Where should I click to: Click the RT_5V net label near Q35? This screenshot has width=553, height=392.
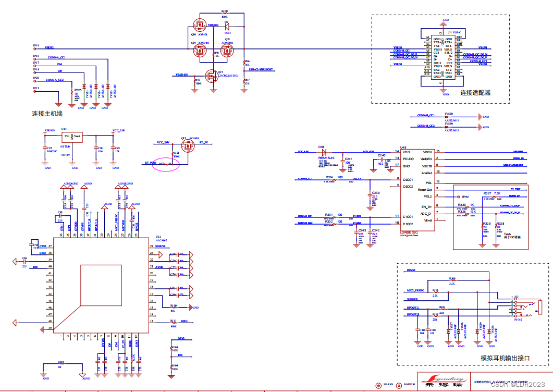click(x=203, y=142)
